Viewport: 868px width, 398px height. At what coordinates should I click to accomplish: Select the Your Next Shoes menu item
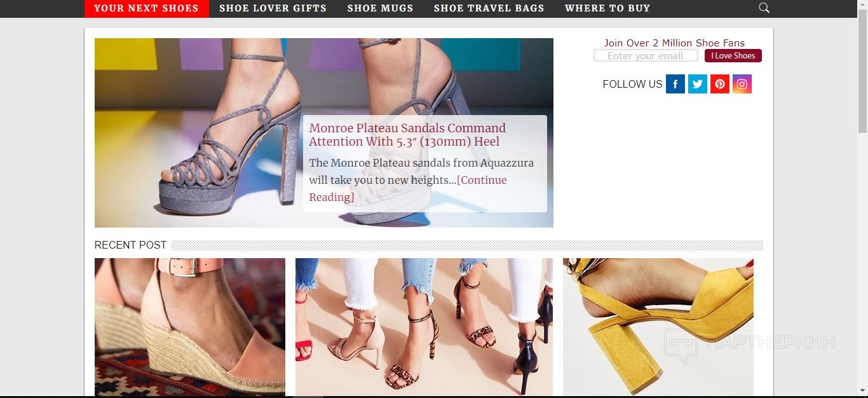pos(146,8)
